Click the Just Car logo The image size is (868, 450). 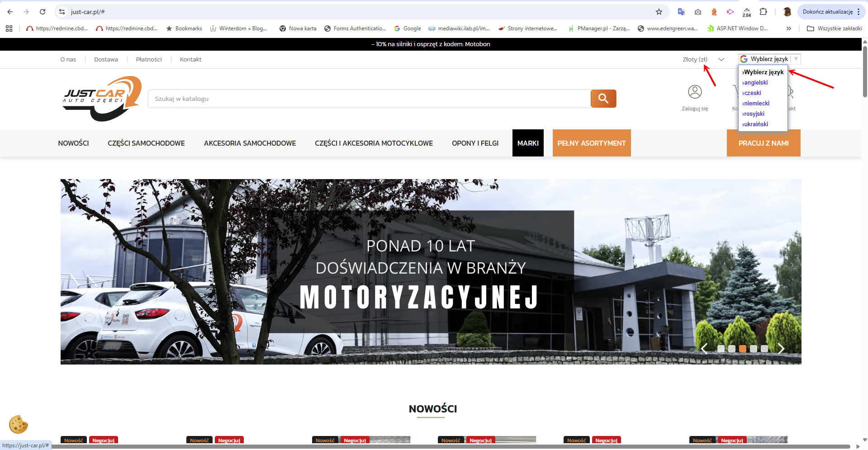click(102, 99)
